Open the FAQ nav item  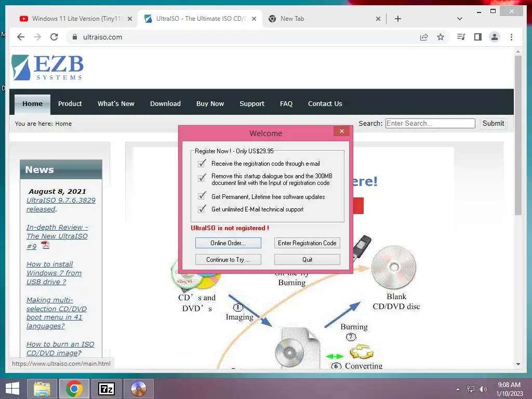click(x=286, y=103)
